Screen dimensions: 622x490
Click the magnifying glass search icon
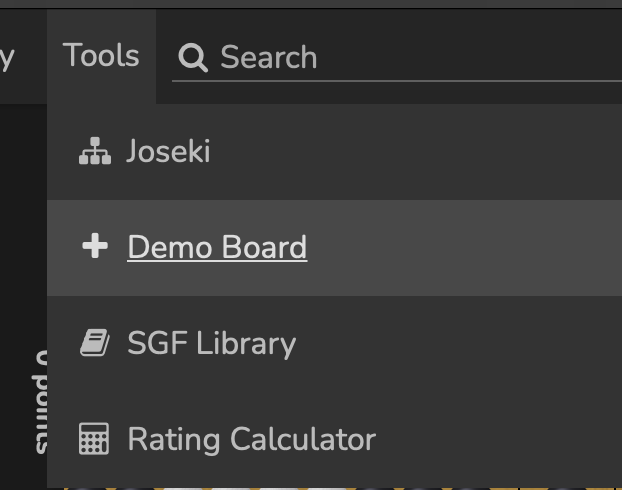[x=193, y=58]
